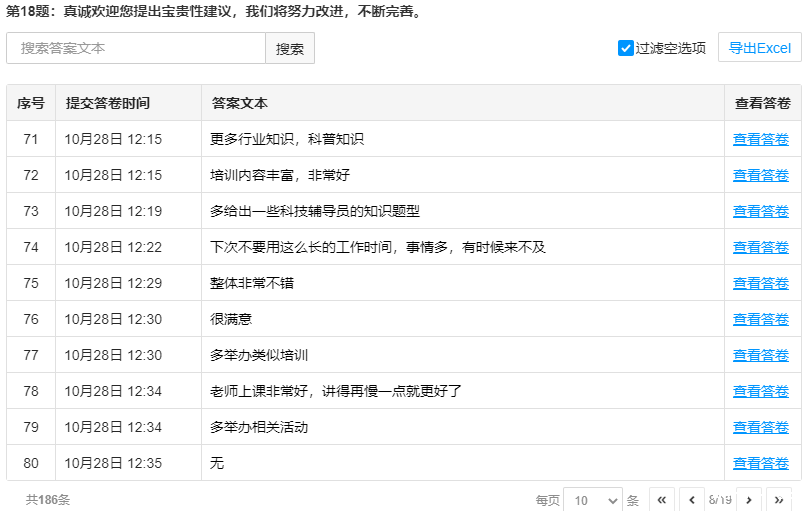The height and width of the screenshot is (511, 809).
Task: Jump to the last page
Action: tap(779, 500)
